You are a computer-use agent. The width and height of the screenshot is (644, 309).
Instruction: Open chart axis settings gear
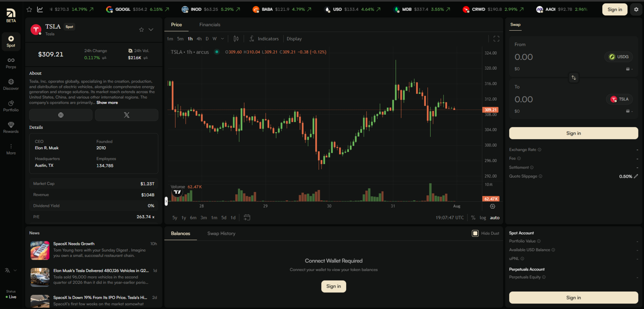pos(492,206)
